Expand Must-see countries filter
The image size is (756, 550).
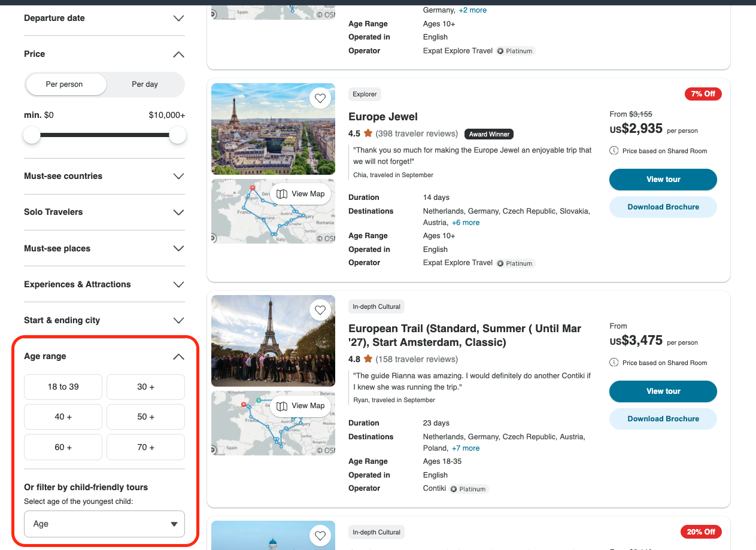104,176
